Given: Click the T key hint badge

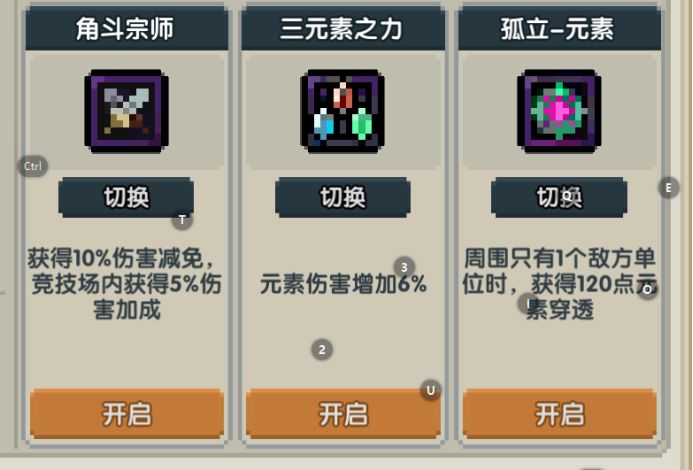Looking at the screenshot, I should click(x=182, y=220).
